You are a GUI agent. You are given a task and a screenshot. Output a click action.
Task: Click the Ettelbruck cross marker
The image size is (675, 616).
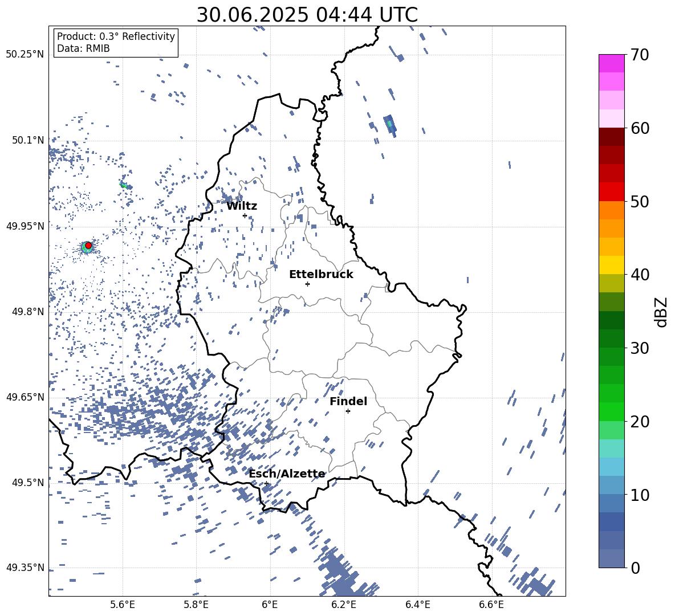(307, 284)
